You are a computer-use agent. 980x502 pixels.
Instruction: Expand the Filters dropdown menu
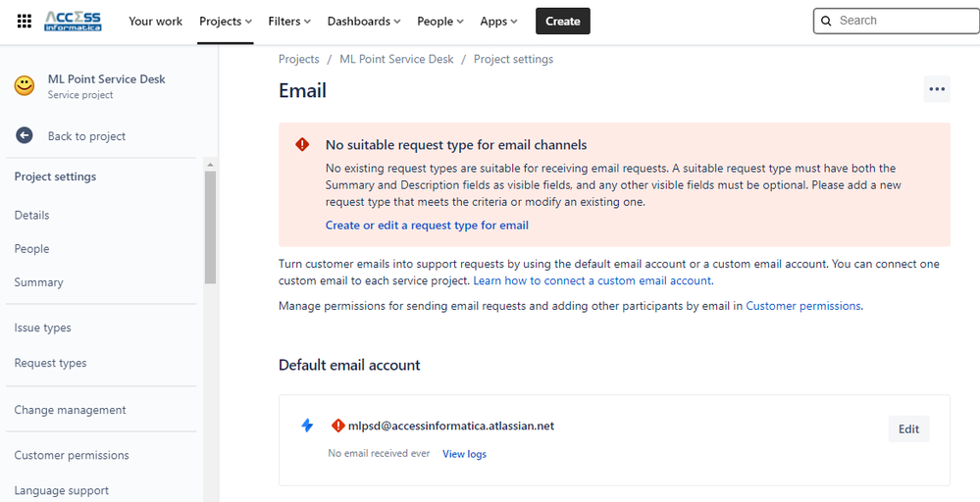coord(289,21)
